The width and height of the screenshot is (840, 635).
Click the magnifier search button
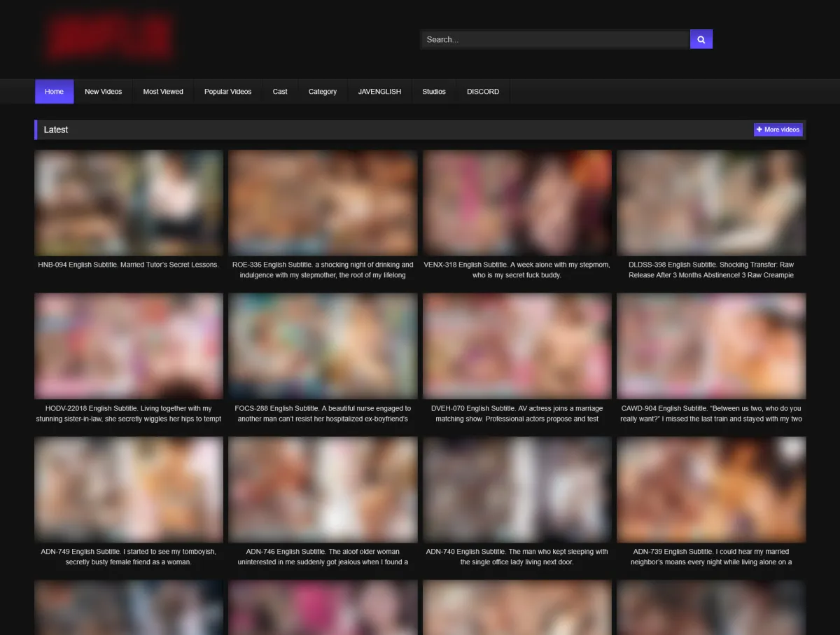[x=701, y=39]
